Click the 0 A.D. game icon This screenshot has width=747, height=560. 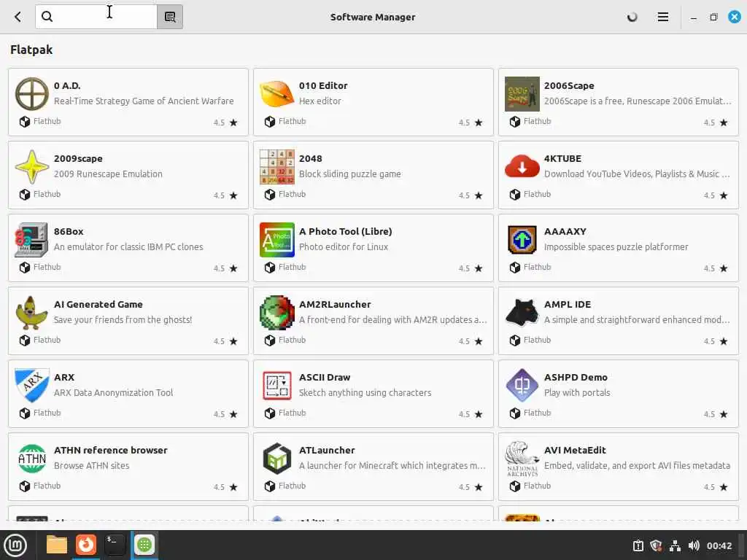click(x=32, y=94)
